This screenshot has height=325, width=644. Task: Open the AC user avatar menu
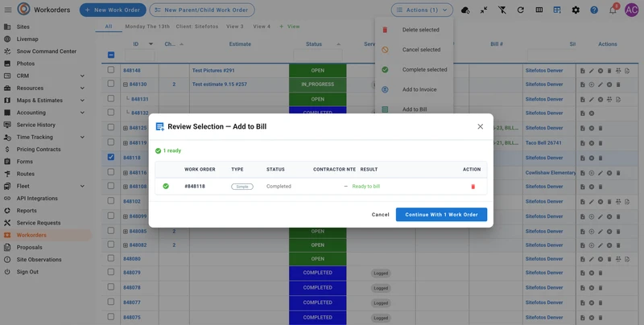[632, 10]
